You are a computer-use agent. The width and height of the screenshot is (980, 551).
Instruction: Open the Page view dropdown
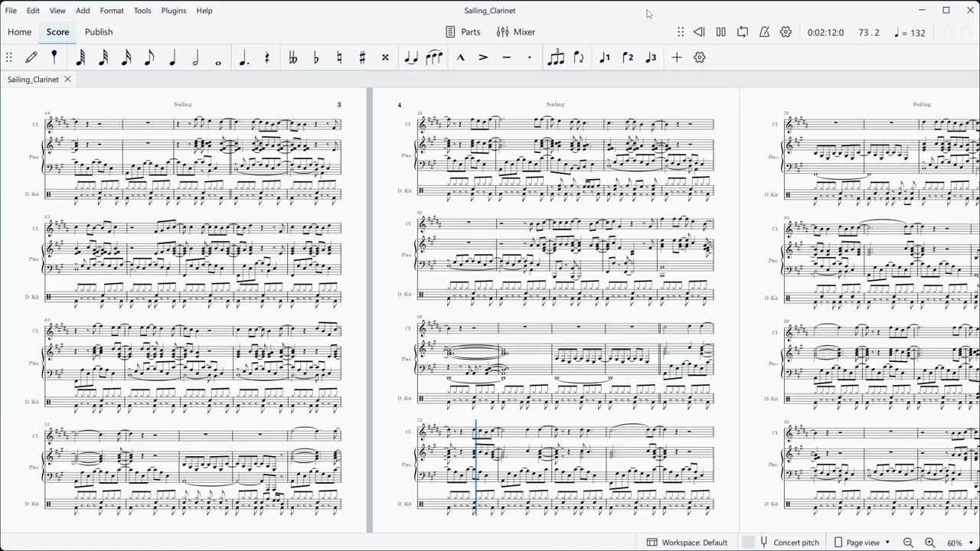click(x=861, y=543)
